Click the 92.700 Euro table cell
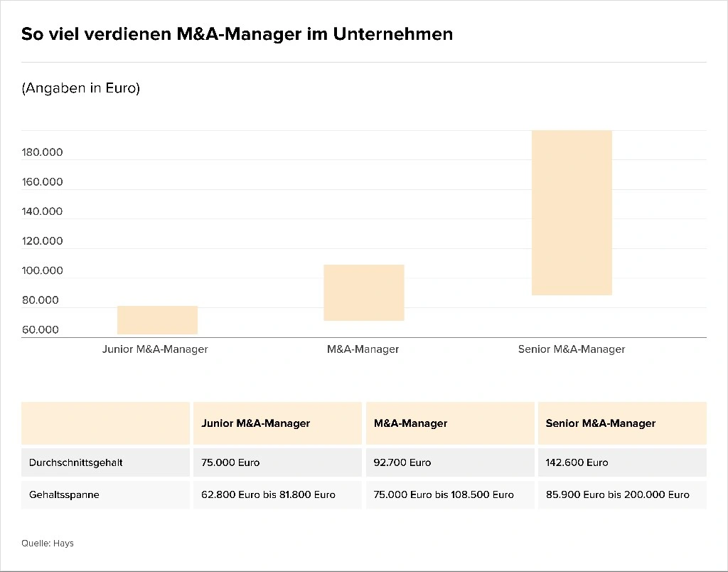Viewport: 728px width, 572px height. [x=402, y=462]
